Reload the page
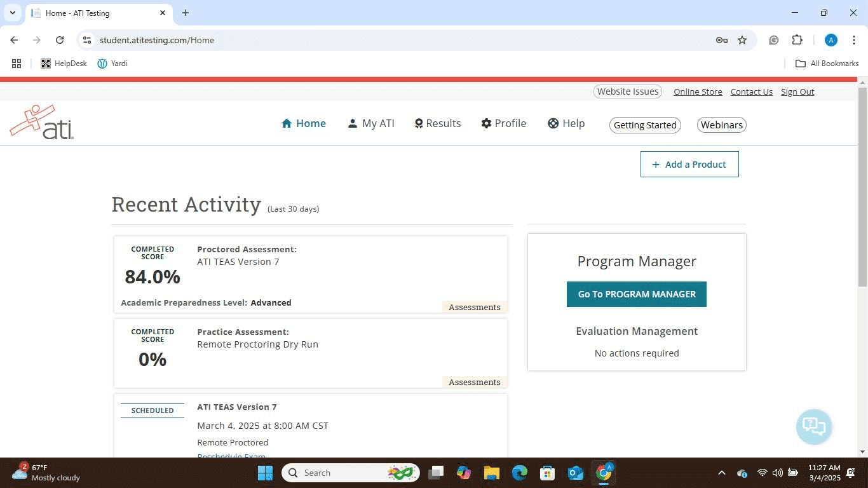This screenshot has height=488, width=868. coord(60,40)
